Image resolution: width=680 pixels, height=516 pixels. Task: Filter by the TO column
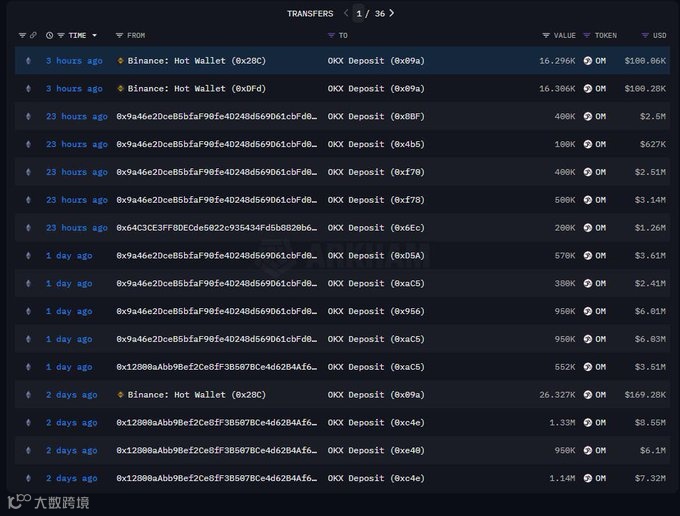click(331, 36)
